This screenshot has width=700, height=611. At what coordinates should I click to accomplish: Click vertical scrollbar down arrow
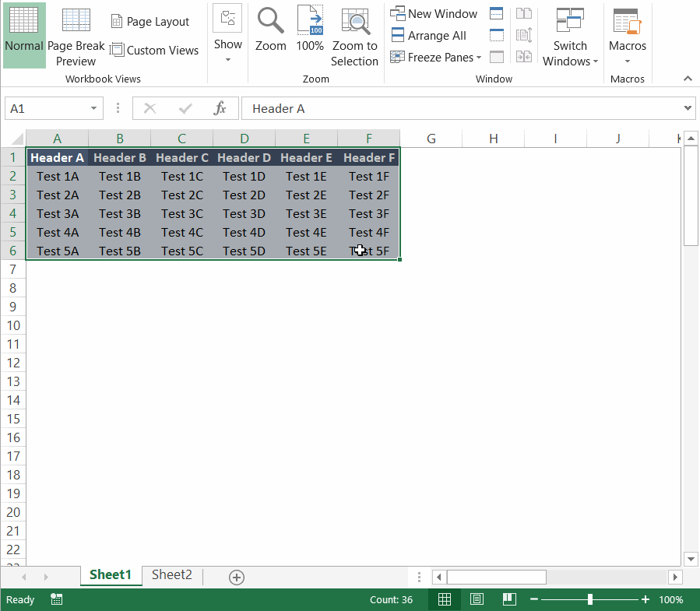[691, 559]
